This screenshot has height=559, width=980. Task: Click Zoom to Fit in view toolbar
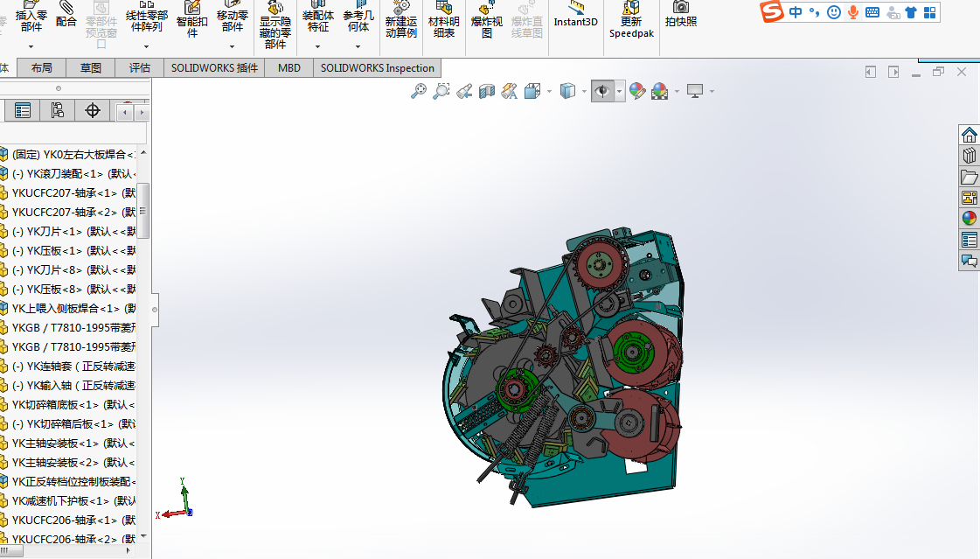pos(418,91)
